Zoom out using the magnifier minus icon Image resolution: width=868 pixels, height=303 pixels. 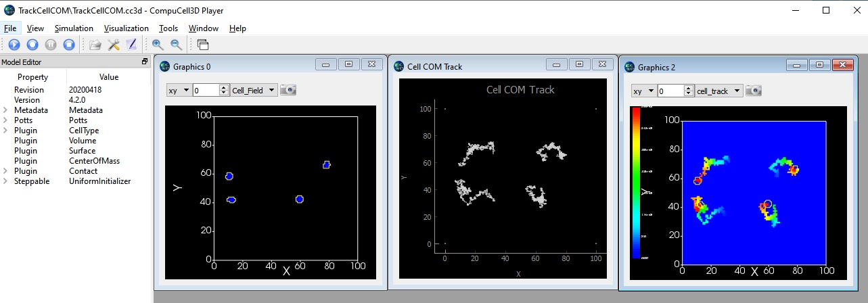pyautogui.click(x=176, y=45)
